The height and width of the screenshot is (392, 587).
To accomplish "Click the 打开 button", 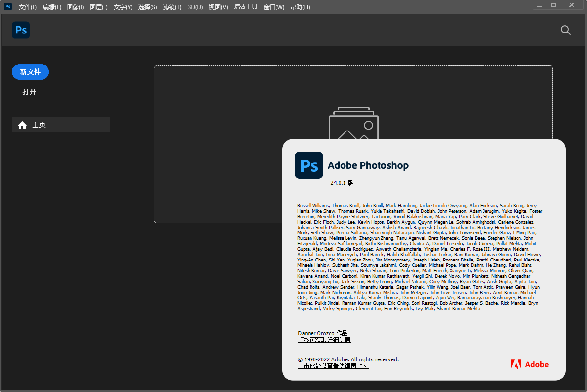I will click(x=29, y=92).
